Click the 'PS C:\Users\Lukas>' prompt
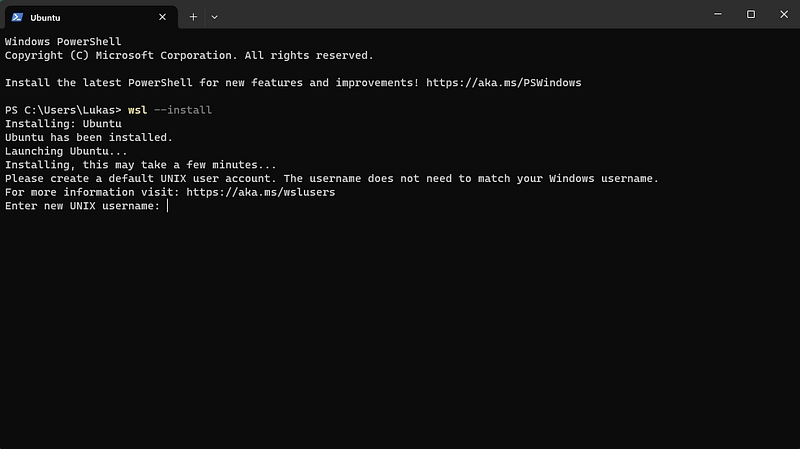This screenshot has width=800, height=449. [x=63, y=110]
